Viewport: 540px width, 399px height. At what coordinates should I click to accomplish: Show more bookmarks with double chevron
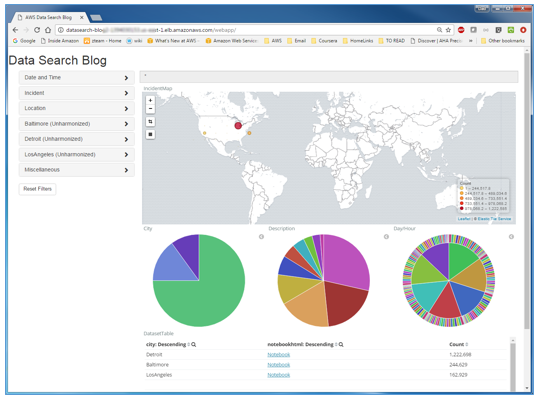click(471, 41)
